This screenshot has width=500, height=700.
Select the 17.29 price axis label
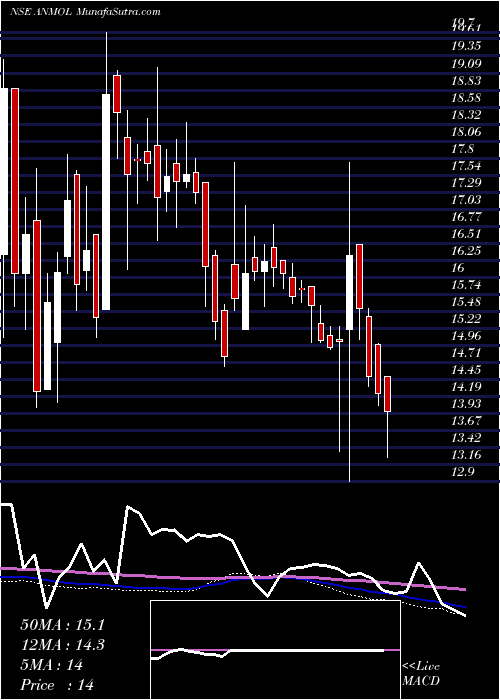tap(467, 183)
